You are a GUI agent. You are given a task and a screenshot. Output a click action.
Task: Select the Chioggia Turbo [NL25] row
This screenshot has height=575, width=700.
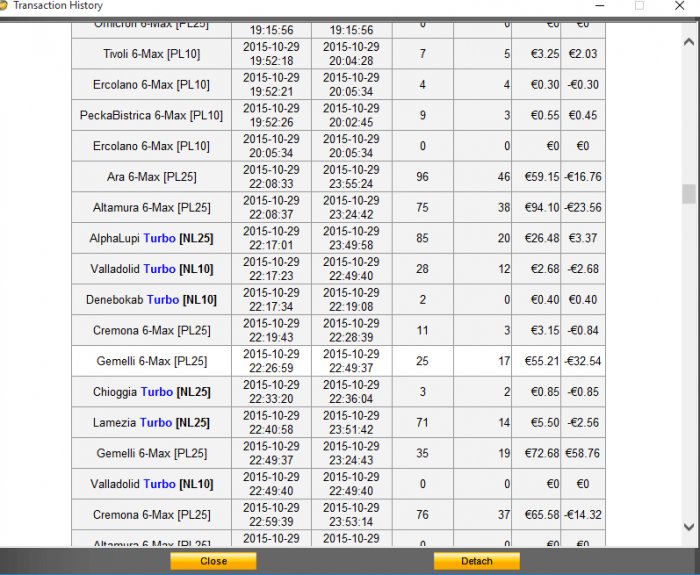coord(338,392)
